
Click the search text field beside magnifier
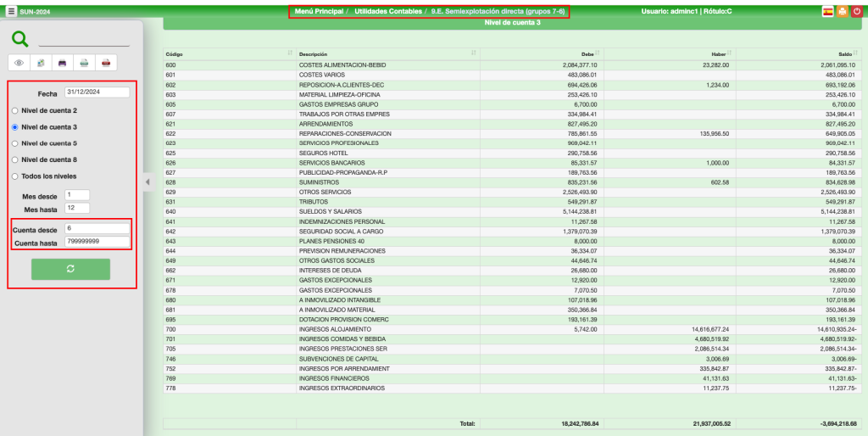tap(84, 40)
